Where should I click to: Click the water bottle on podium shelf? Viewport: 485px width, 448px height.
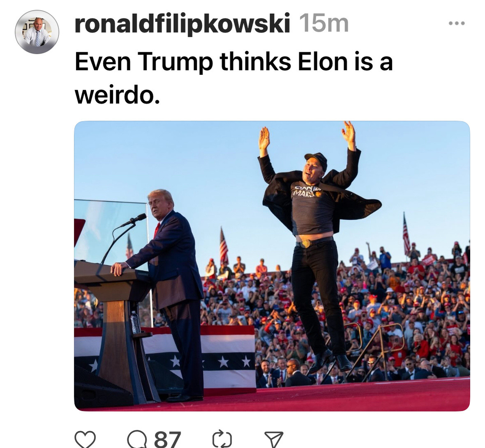pos(135,322)
